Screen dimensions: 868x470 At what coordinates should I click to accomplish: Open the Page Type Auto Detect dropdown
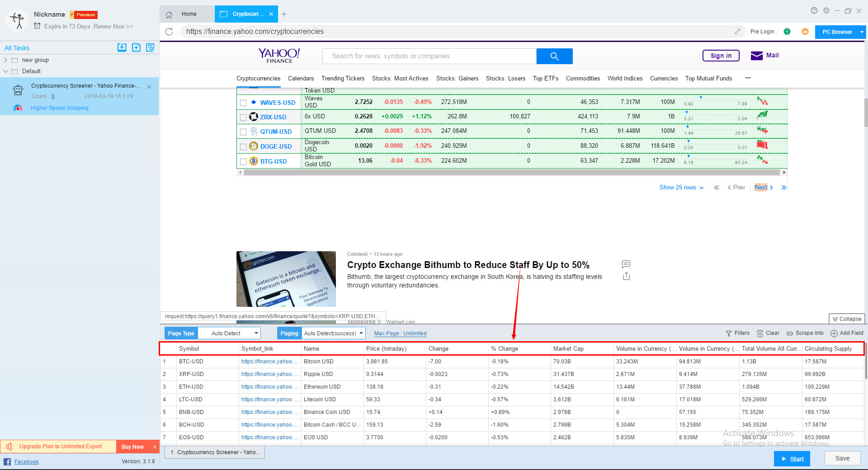(x=229, y=334)
